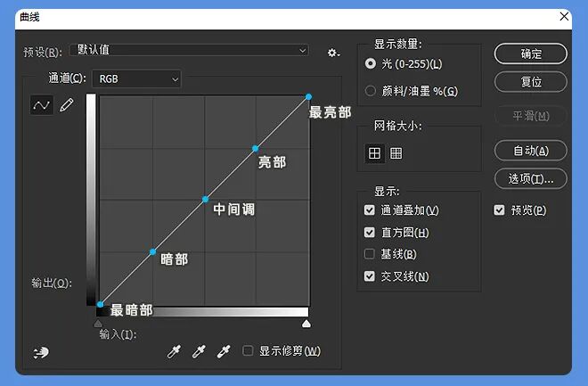588x386 pixels.
Task: Open the preset options gear menu
Action: coord(333,53)
